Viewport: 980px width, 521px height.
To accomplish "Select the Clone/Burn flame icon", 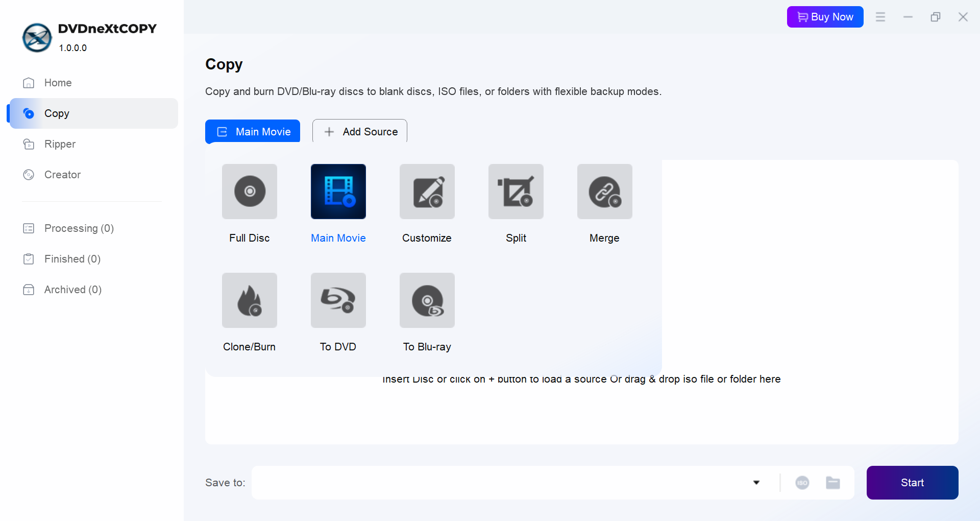I will pos(250,300).
